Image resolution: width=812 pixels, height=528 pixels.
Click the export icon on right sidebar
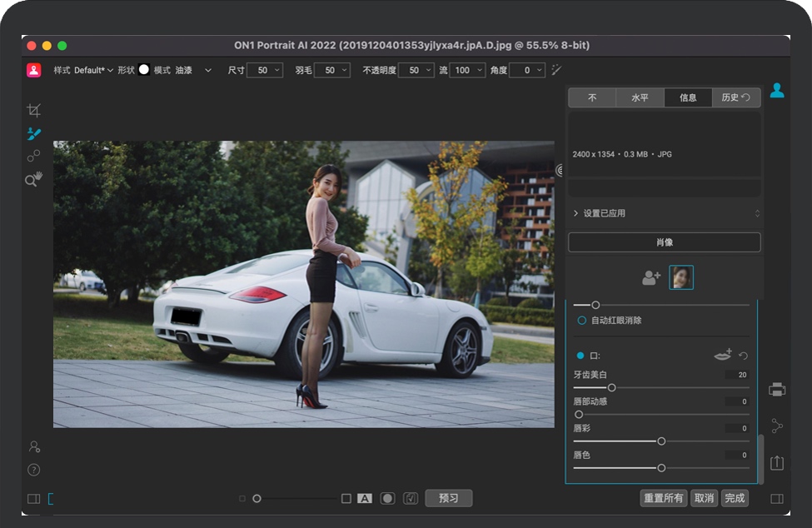pos(777,462)
